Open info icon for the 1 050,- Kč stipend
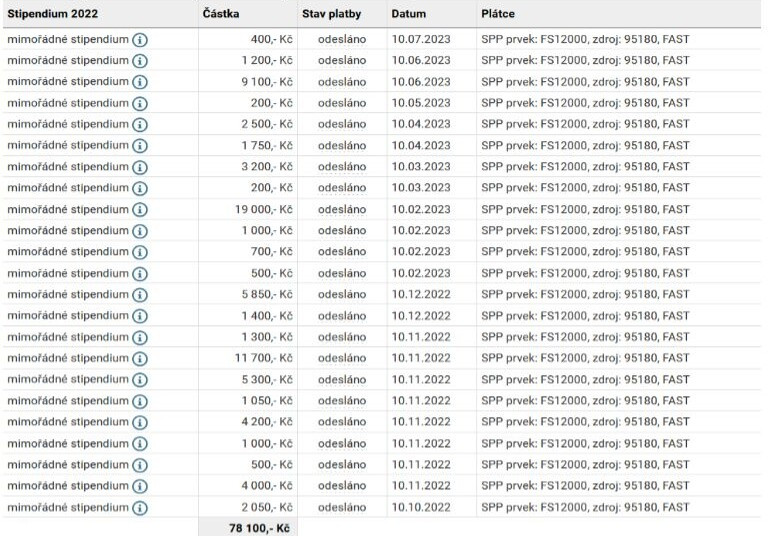The image size is (769, 536). [x=140, y=401]
